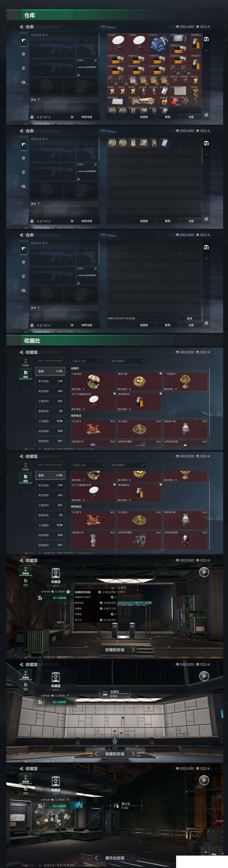Open the 万金泪冠 collectible card
Image resolution: width=228 pixels, height=868 pixels.
point(93,382)
